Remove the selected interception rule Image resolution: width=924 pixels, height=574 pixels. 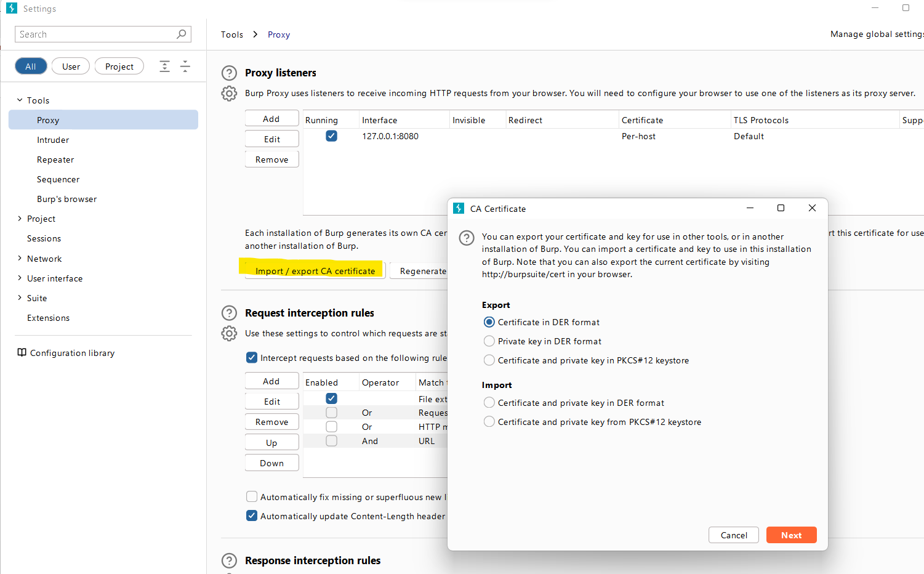coord(271,422)
